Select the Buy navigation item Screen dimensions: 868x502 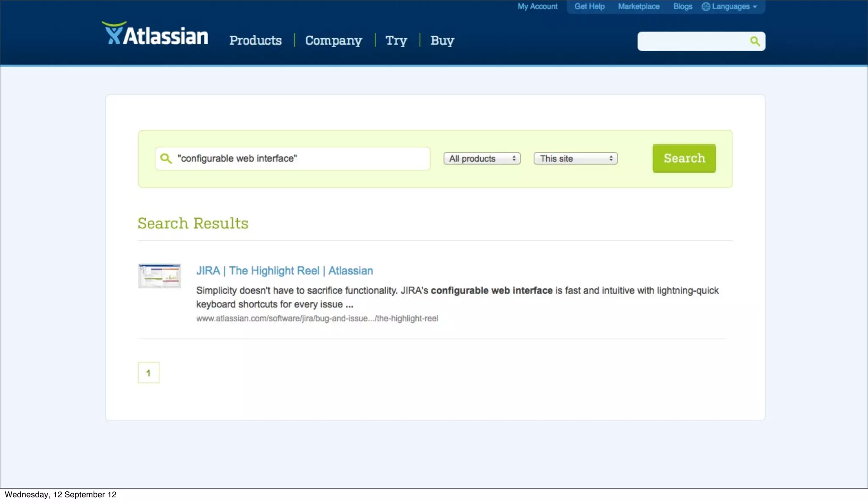[x=442, y=41]
